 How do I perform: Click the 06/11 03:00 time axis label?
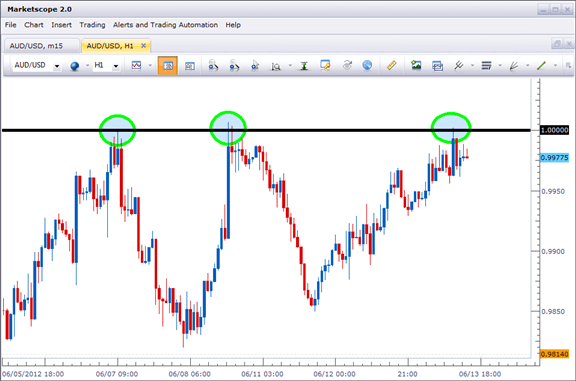coord(262,374)
